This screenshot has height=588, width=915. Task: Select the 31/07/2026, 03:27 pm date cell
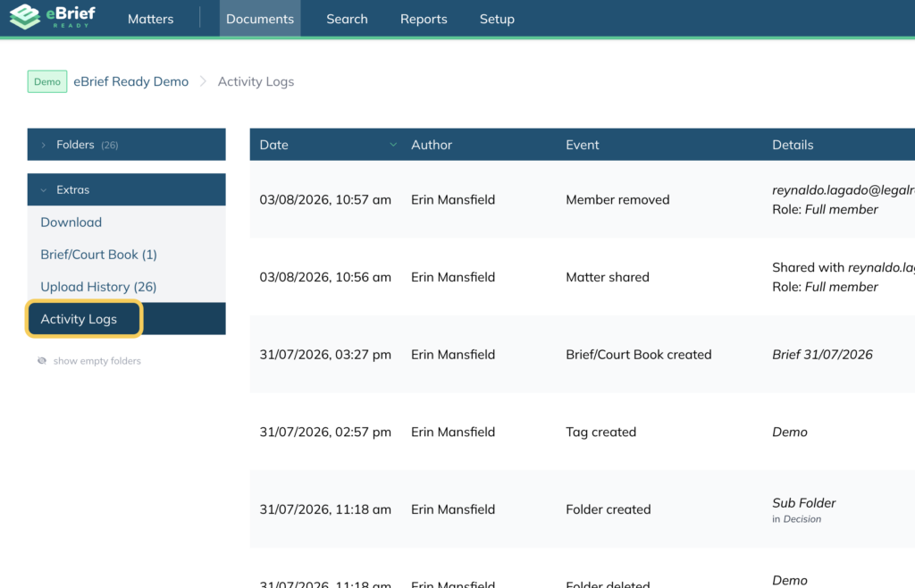(325, 355)
